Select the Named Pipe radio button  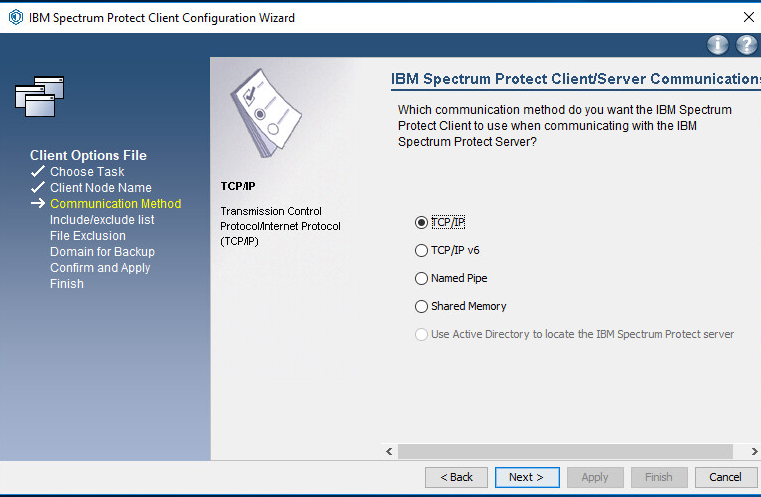421,278
